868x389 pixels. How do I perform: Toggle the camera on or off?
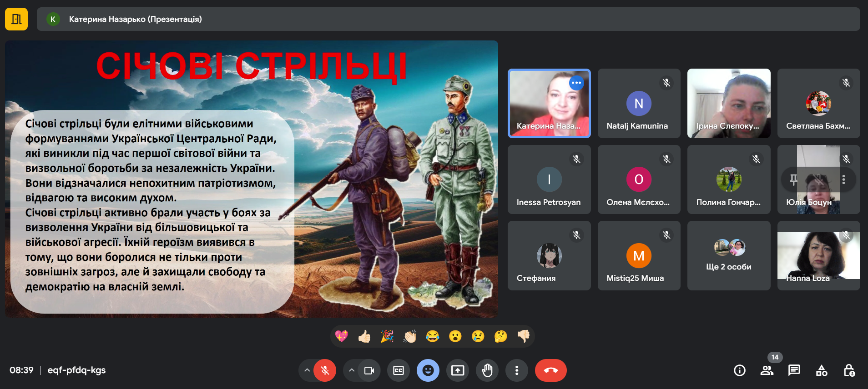pos(369,370)
